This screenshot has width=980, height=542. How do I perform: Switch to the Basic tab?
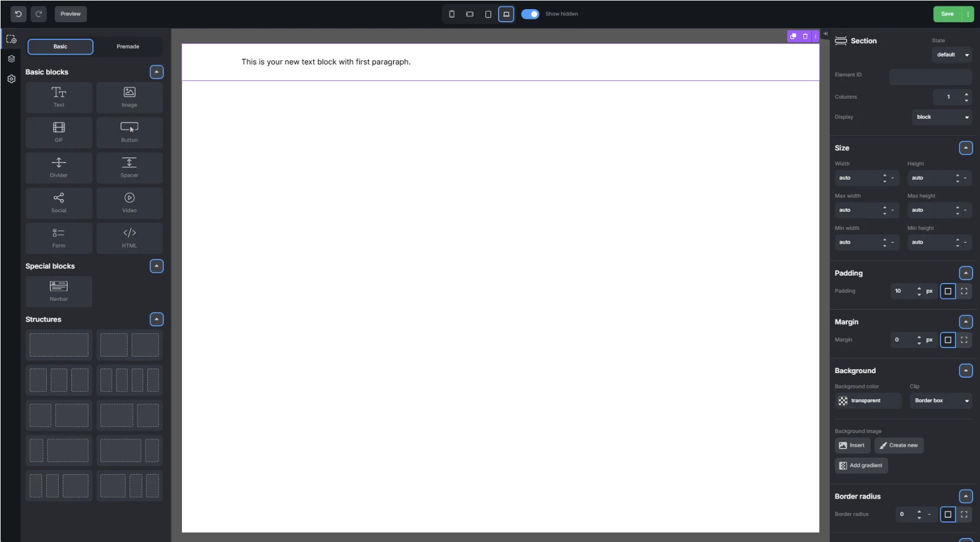point(60,47)
